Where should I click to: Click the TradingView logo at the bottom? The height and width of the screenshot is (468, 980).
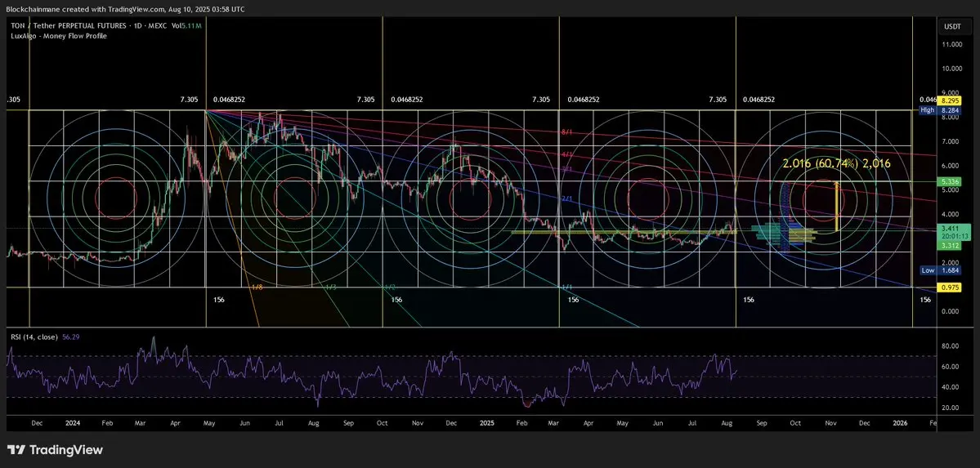(55, 449)
